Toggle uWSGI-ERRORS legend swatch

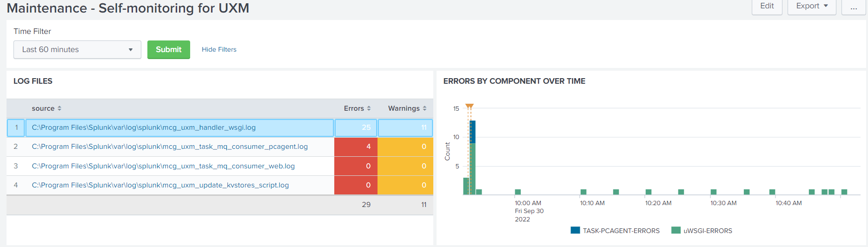[676, 230]
